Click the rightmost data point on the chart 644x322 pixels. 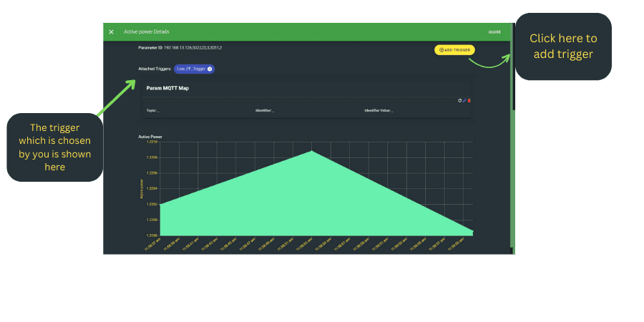pyautogui.click(x=472, y=232)
